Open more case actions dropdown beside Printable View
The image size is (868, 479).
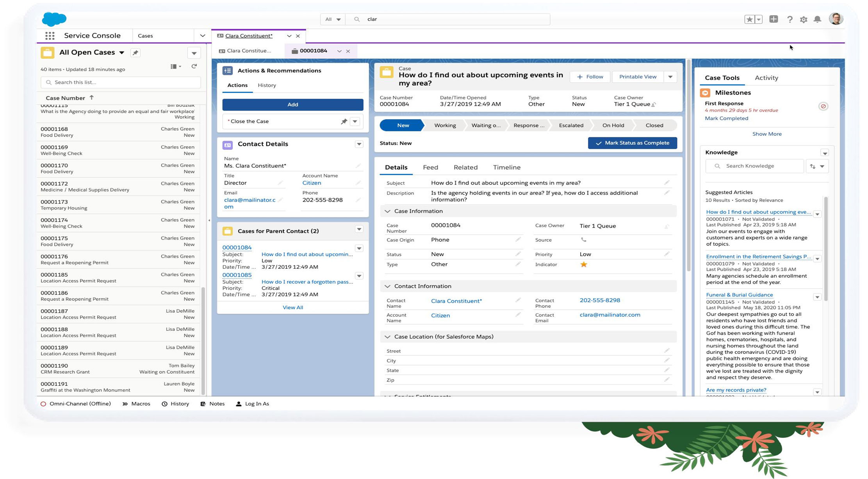670,77
